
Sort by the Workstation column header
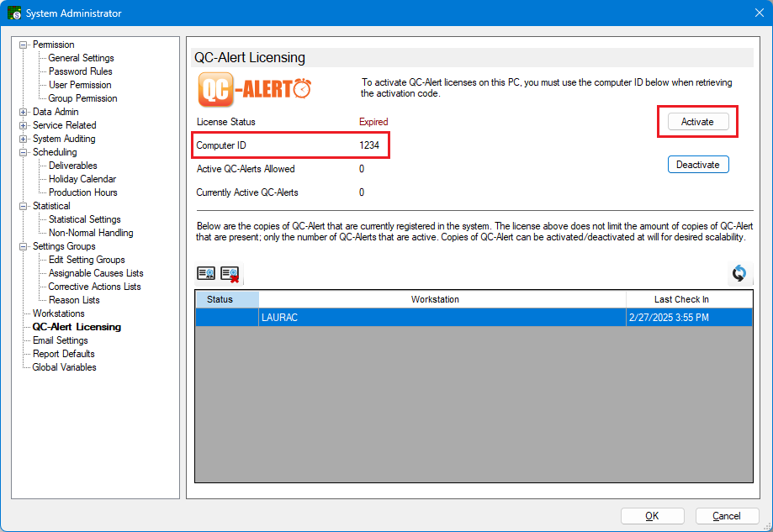click(x=442, y=299)
